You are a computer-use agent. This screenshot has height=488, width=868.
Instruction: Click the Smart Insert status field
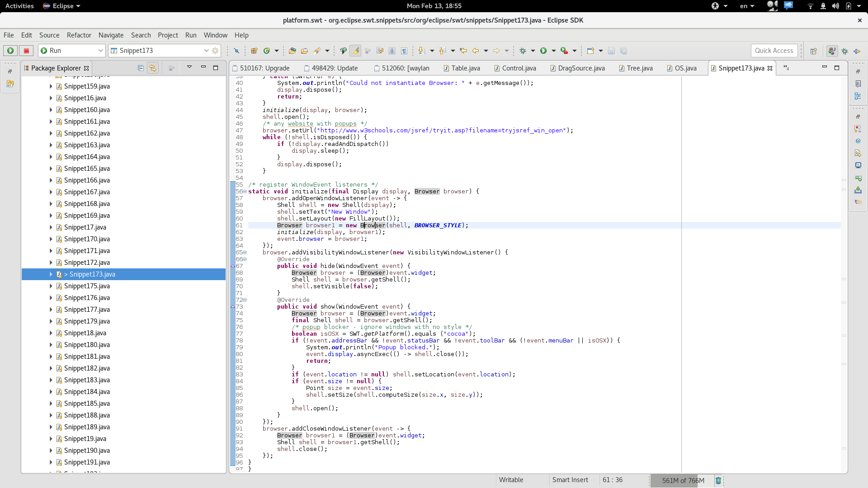[x=570, y=480]
